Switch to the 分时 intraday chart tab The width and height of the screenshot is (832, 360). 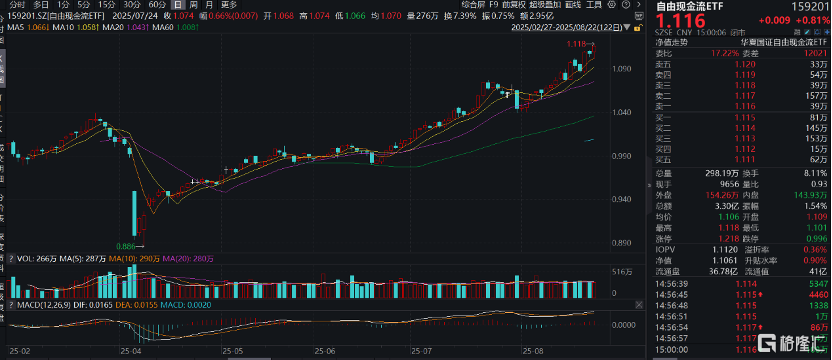tap(17, 5)
